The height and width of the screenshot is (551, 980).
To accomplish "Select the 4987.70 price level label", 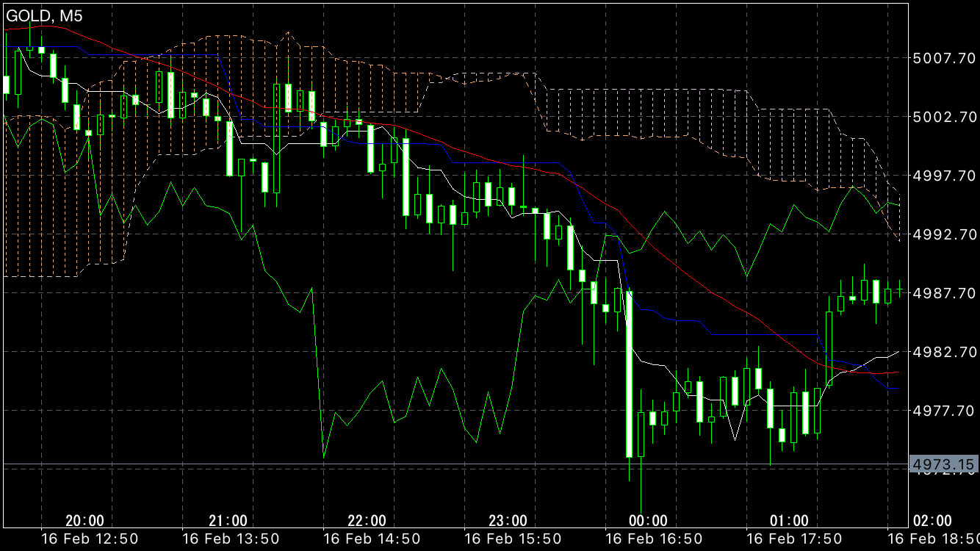I will coord(943,293).
